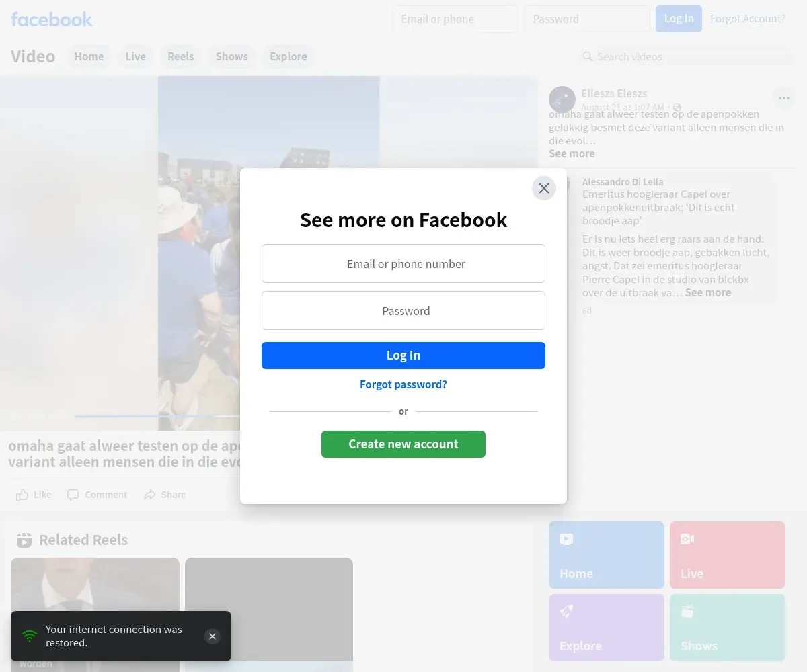Click the 6d comment timestamp
Screen dimensions: 807x672
[x=587, y=311]
